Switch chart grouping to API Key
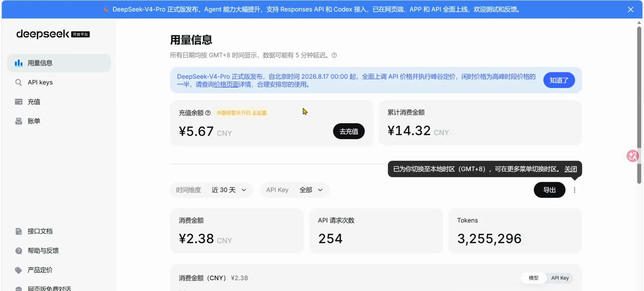Image resolution: width=644 pixels, height=291 pixels. pos(560,278)
